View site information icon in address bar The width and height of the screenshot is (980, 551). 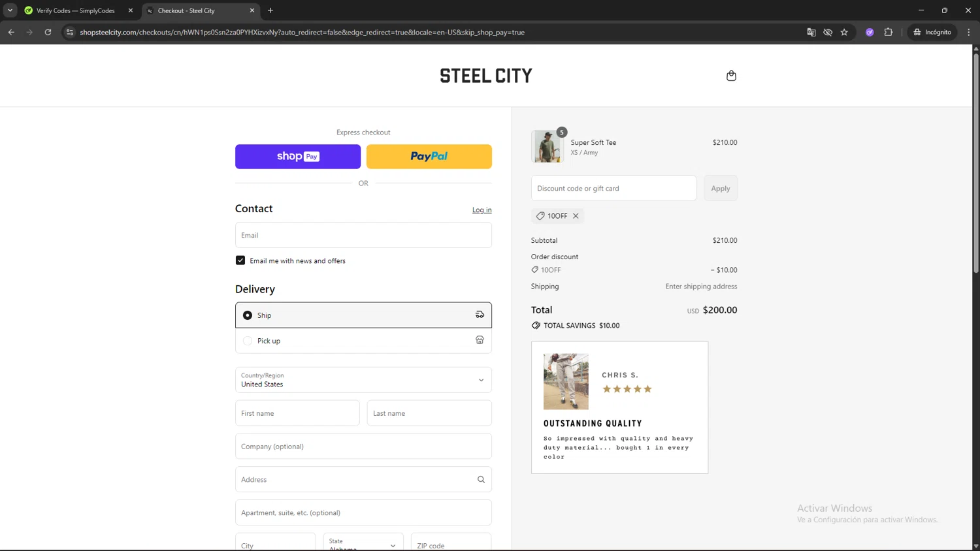point(70,32)
